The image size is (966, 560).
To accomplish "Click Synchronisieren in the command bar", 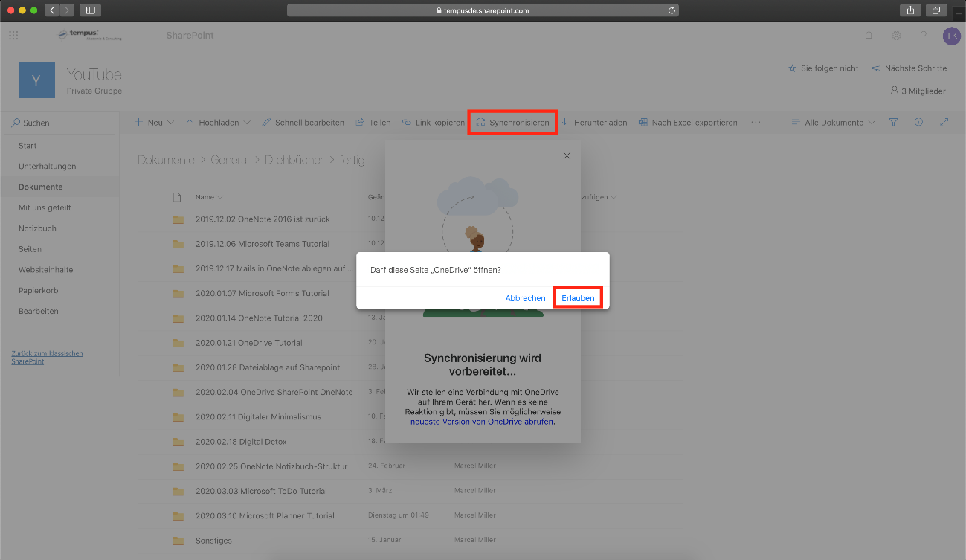I will 512,123.
